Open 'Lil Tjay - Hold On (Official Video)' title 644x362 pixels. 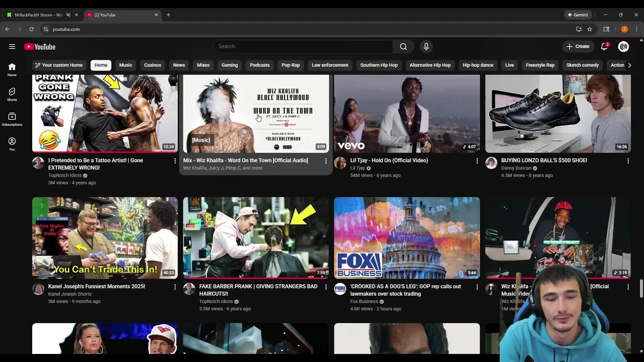[389, 160]
